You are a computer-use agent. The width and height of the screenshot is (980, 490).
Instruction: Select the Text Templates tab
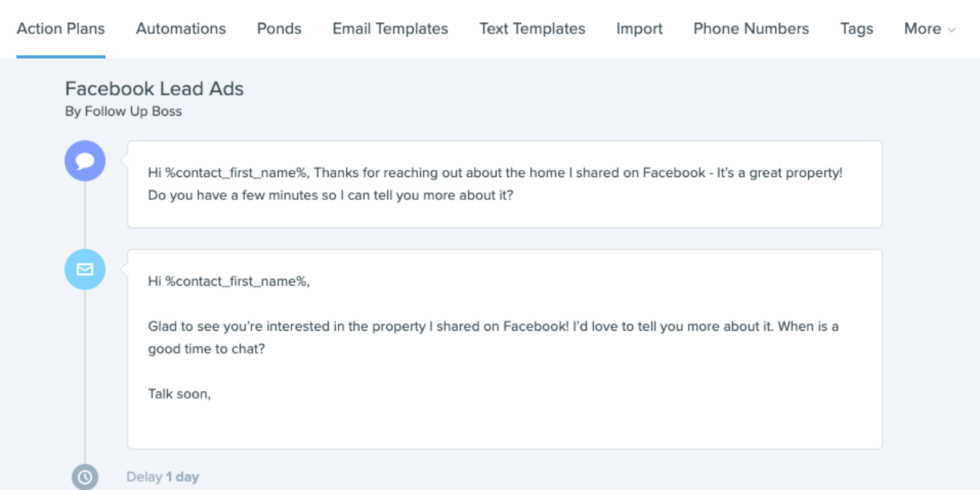[532, 29]
